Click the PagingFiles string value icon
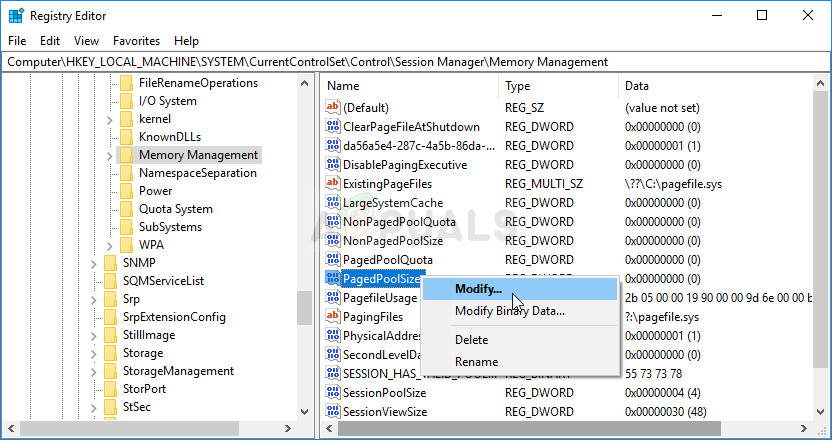832x440 pixels. pos(333,317)
